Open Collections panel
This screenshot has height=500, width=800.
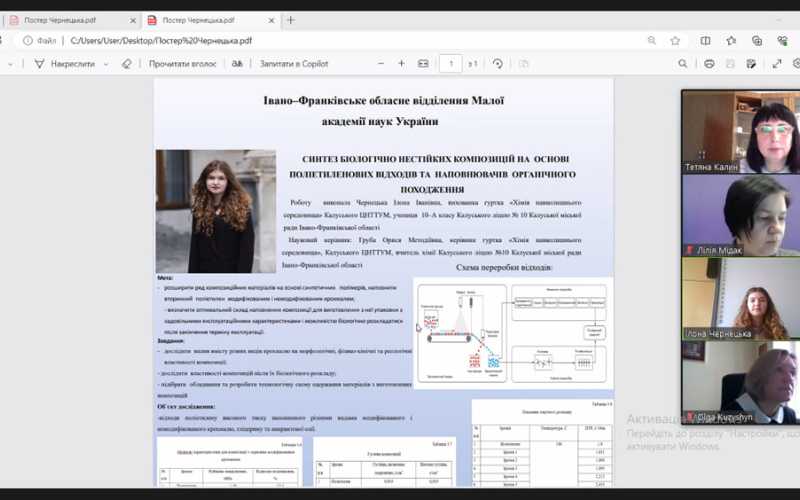pos(757,40)
